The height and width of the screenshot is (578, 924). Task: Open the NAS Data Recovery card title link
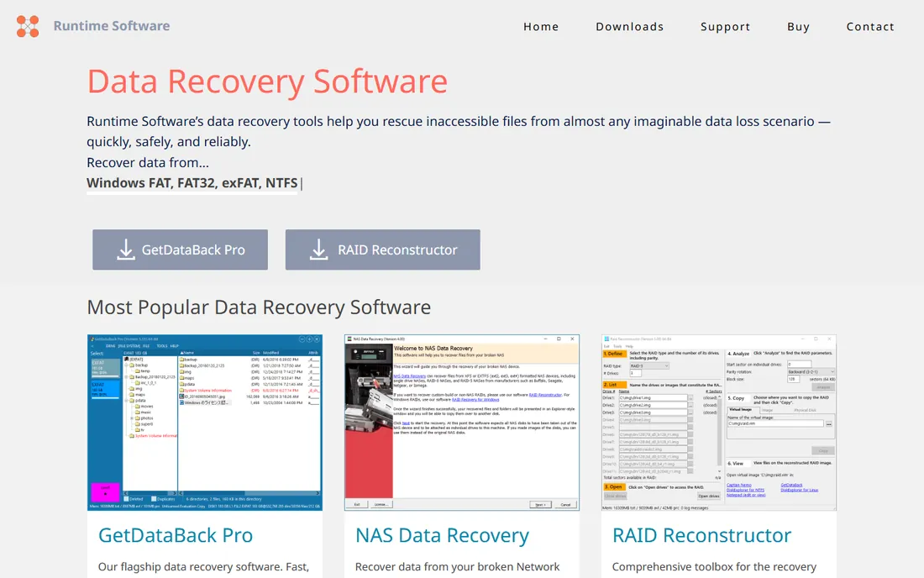(x=442, y=535)
